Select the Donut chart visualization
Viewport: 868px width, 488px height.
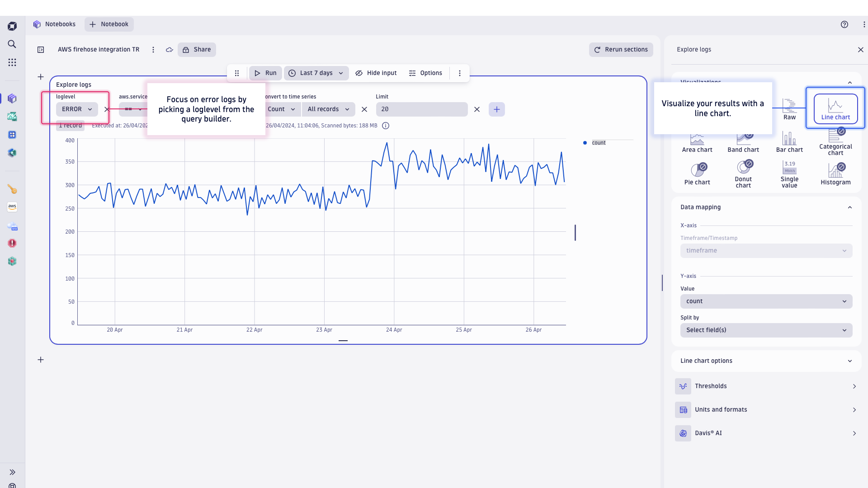click(x=743, y=173)
